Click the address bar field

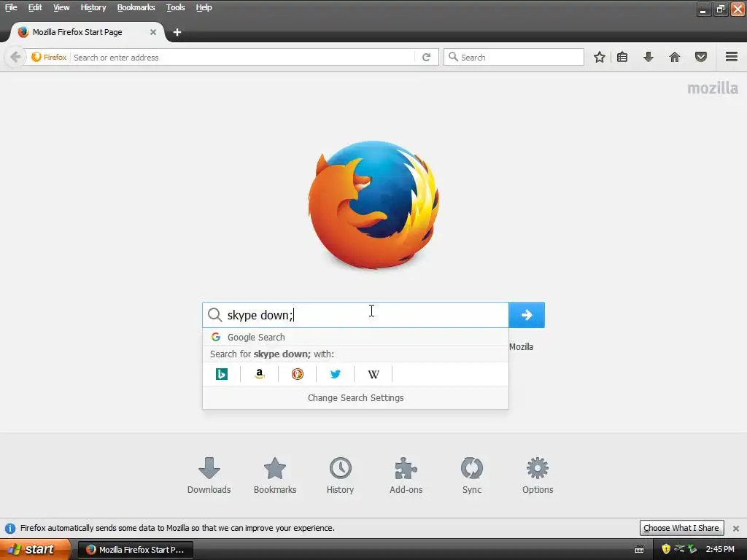[x=243, y=57]
